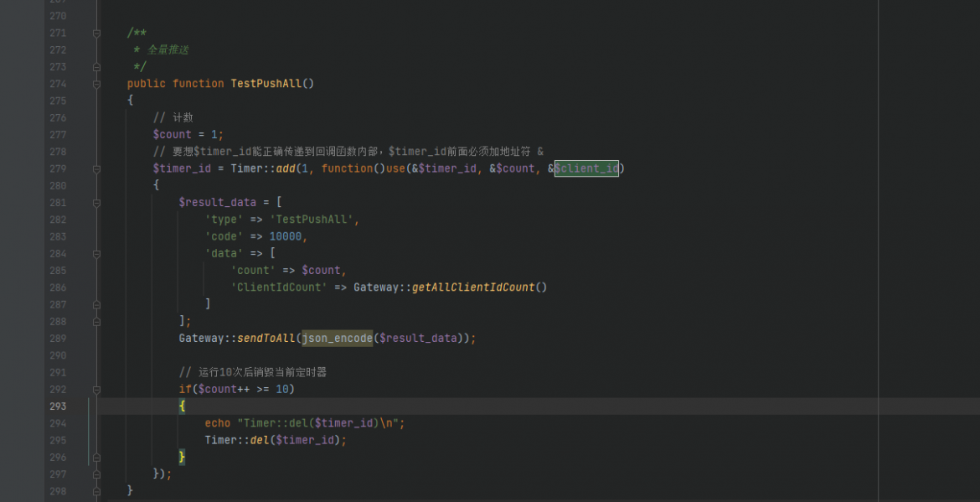Click TestPushAll function name on line 274
The image size is (980, 502).
266,83
